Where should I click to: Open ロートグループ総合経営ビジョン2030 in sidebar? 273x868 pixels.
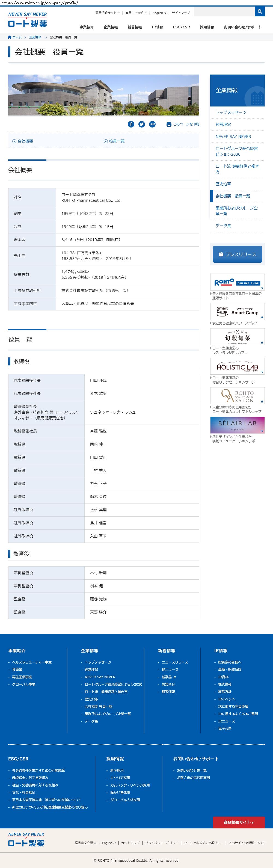click(237, 151)
